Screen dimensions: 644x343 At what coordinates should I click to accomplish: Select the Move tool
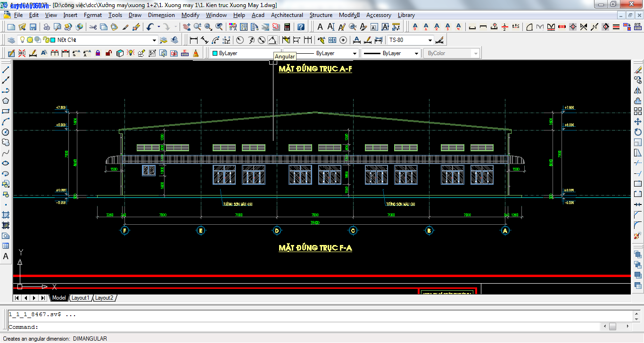click(x=638, y=122)
